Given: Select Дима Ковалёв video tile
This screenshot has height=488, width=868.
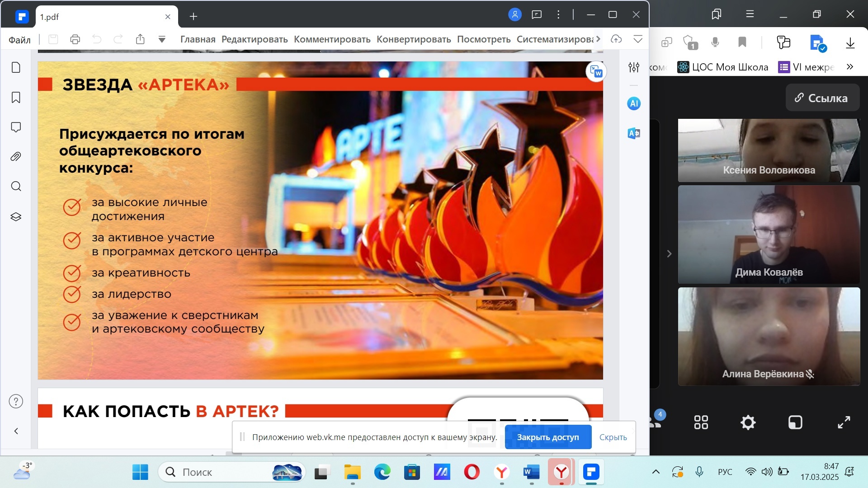Looking at the screenshot, I should (769, 235).
